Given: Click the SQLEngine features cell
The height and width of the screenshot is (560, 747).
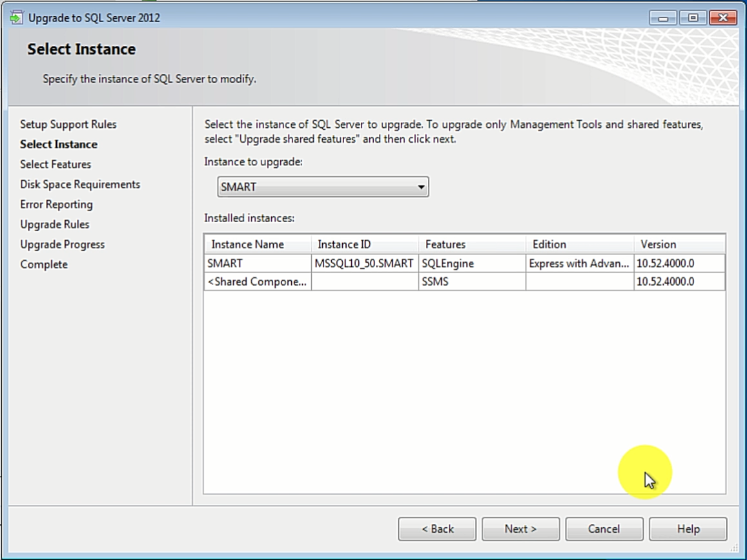Looking at the screenshot, I should click(x=472, y=264).
